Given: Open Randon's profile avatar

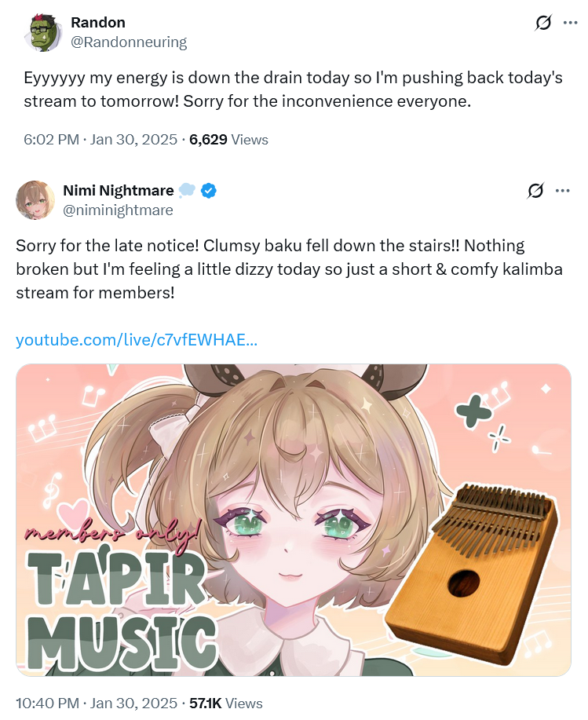Looking at the screenshot, I should click(x=43, y=32).
